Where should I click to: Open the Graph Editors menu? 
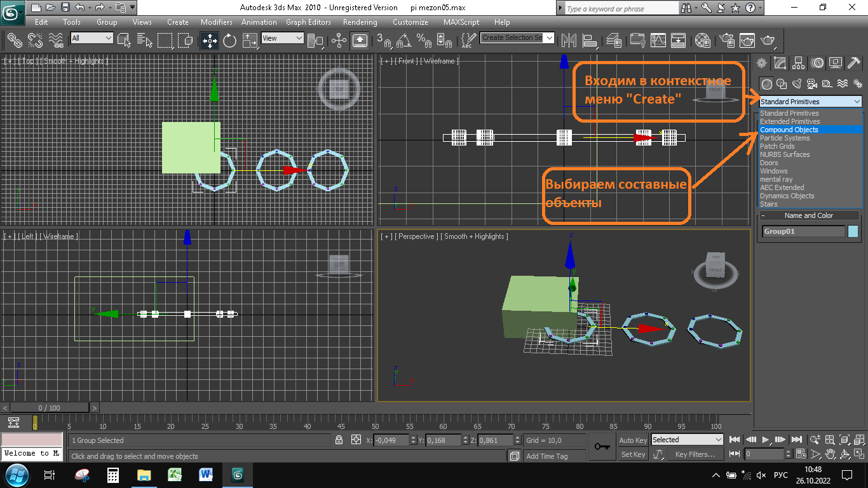308,22
